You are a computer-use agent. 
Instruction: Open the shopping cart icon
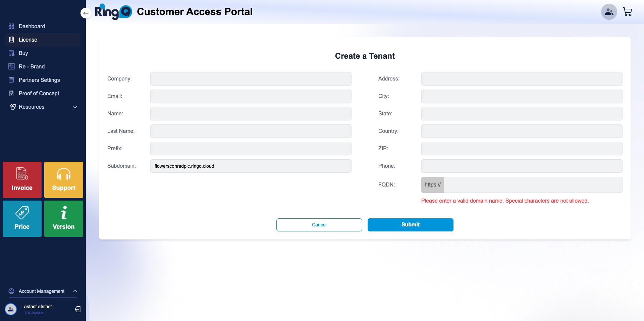point(628,11)
